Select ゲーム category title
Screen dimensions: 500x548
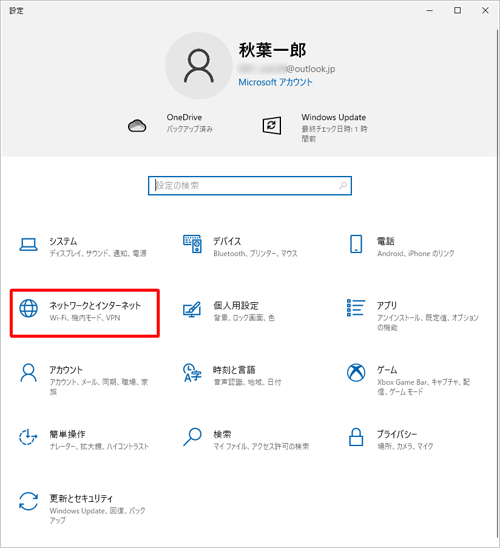(387, 370)
